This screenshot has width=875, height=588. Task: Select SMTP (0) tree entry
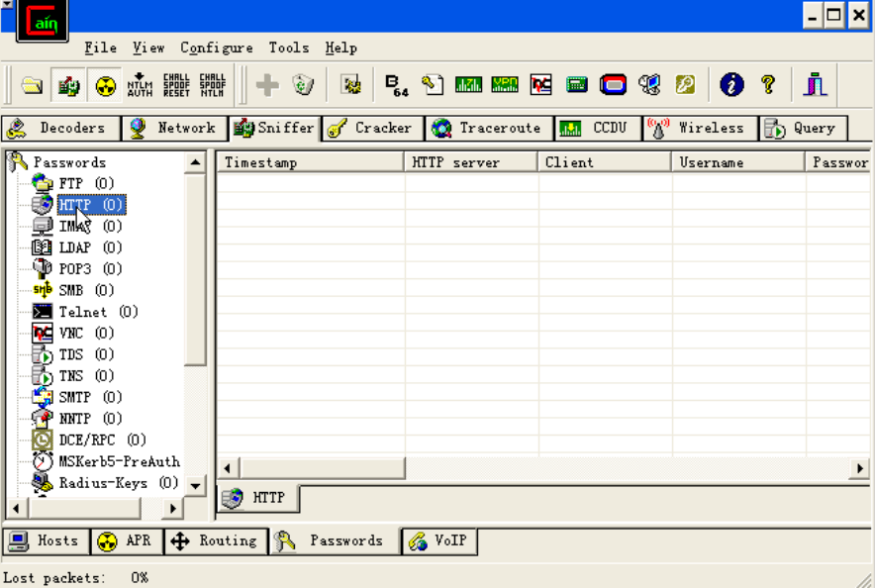90,397
